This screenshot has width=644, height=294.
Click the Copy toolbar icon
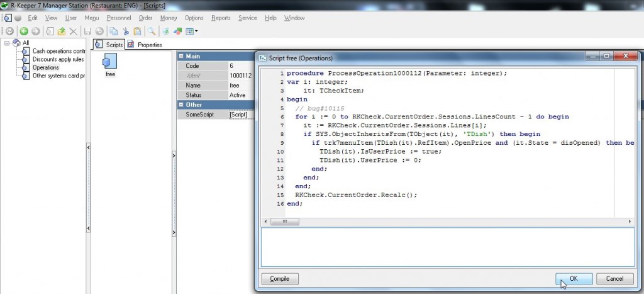(113, 31)
